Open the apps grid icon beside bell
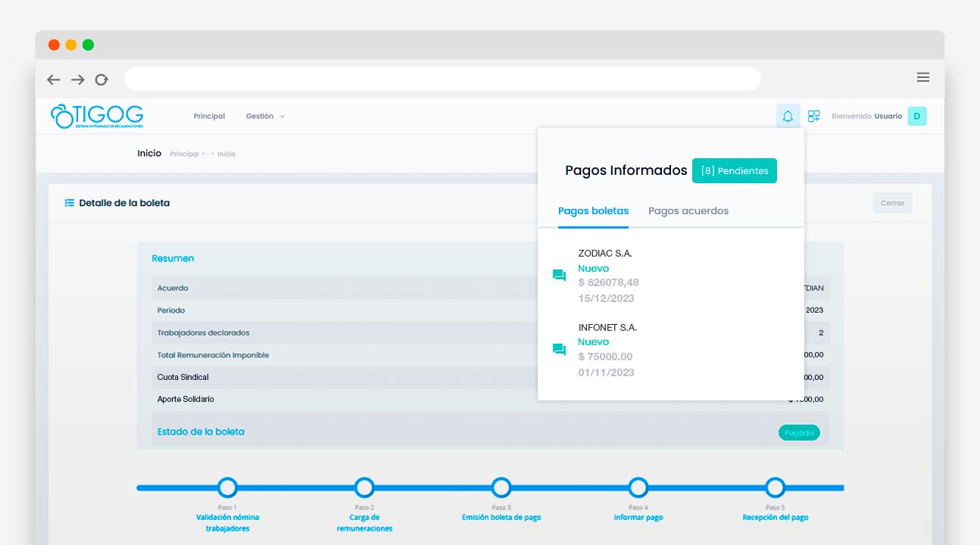Viewport: 980px width, 545px height. coord(814,117)
